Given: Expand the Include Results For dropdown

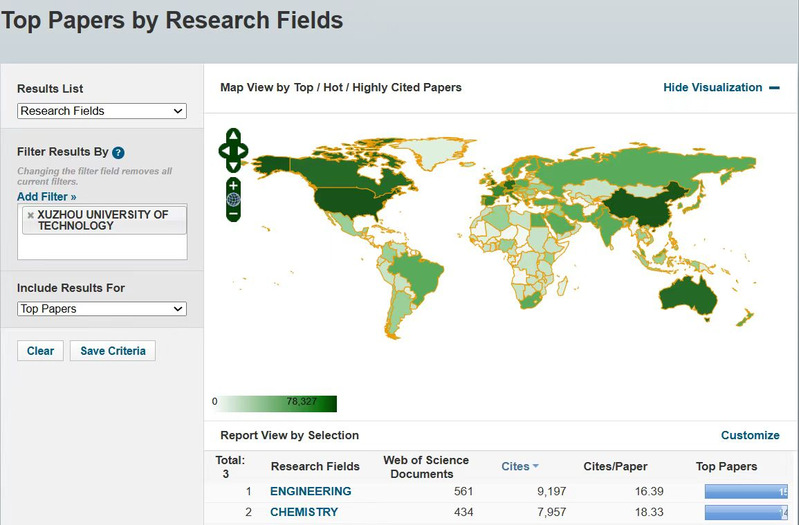Looking at the screenshot, I should tap(102, 309).
